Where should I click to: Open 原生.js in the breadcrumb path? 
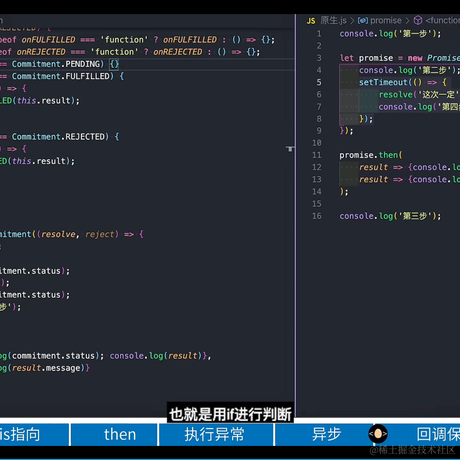333,21
